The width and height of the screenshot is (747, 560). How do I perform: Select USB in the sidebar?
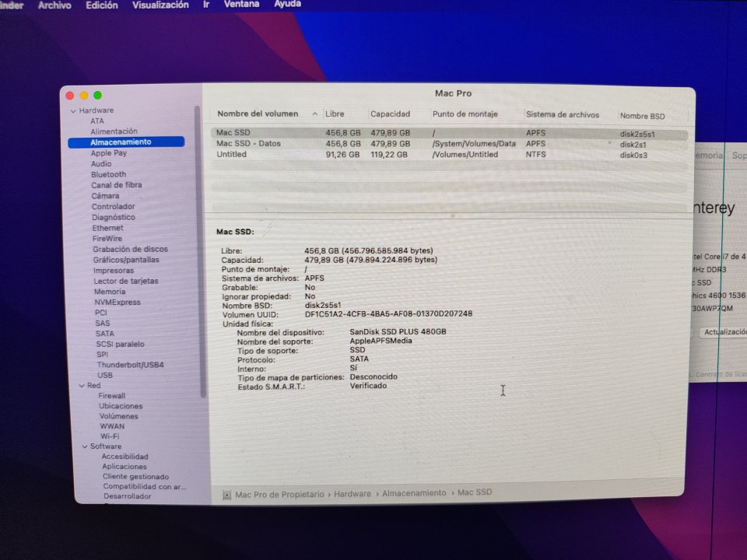105,375
